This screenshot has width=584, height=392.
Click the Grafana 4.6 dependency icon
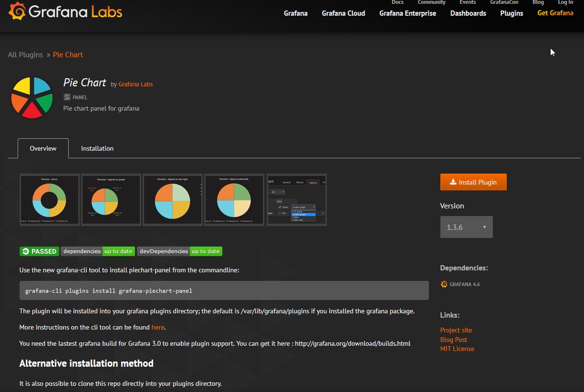tap(444, 284)
